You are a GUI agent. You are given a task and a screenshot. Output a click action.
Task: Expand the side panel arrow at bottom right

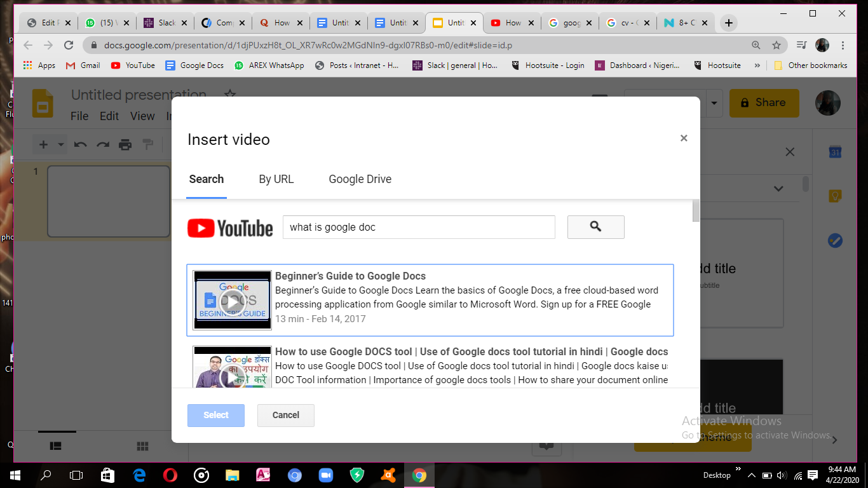coord(835,440)
